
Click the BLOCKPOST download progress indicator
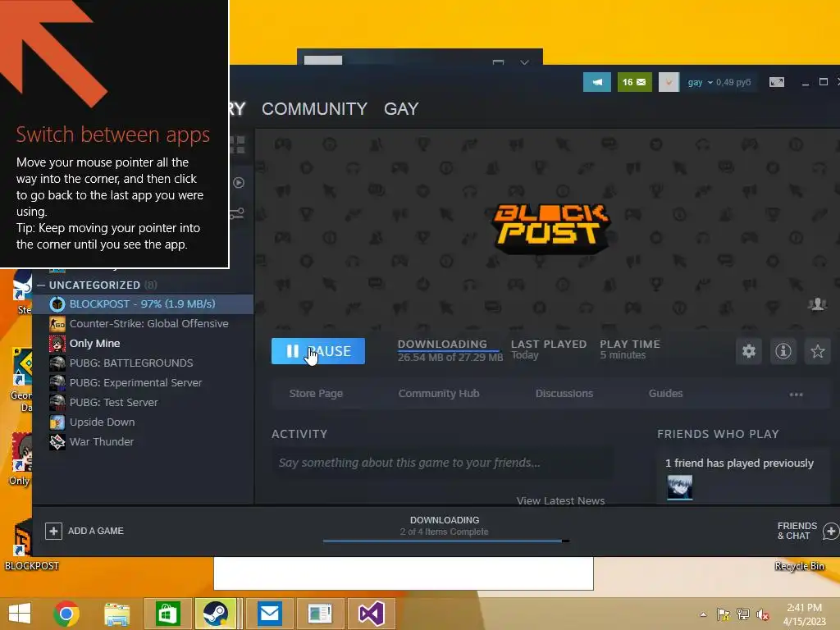[450, 350]
